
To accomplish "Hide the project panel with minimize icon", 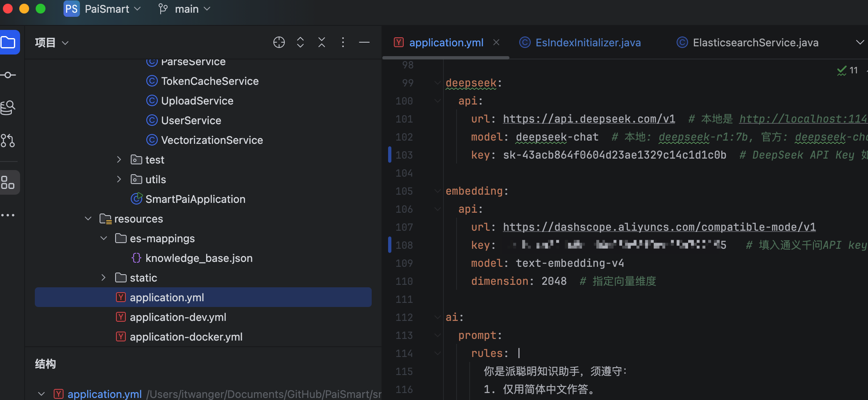I will pyautogui.click(x=364, y=42).
